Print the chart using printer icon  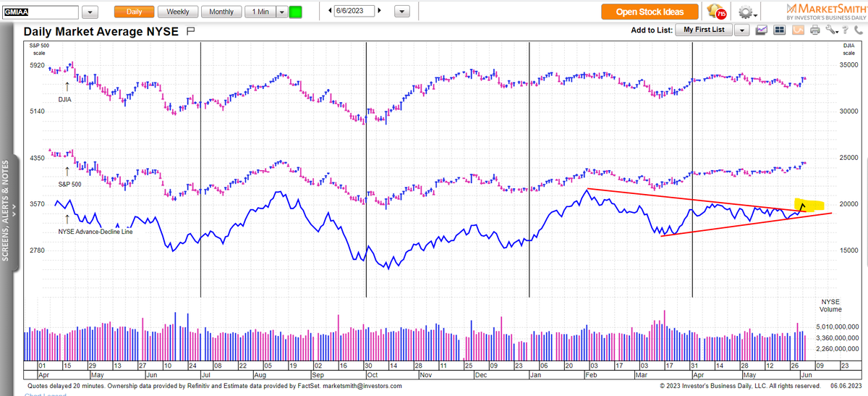click(815, 30)
